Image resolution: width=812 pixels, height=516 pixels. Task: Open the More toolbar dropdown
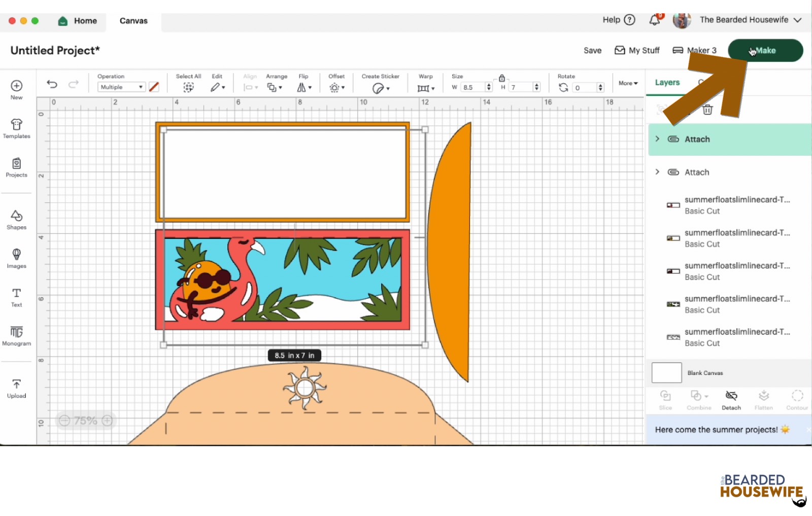(x=628, y=83)
